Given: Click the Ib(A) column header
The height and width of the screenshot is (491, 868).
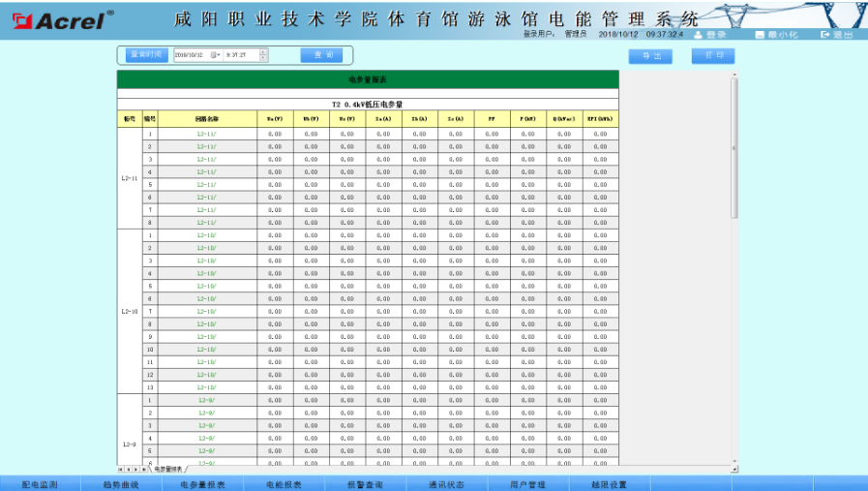Looking at the screenshot, I should (x=420, y=119).
